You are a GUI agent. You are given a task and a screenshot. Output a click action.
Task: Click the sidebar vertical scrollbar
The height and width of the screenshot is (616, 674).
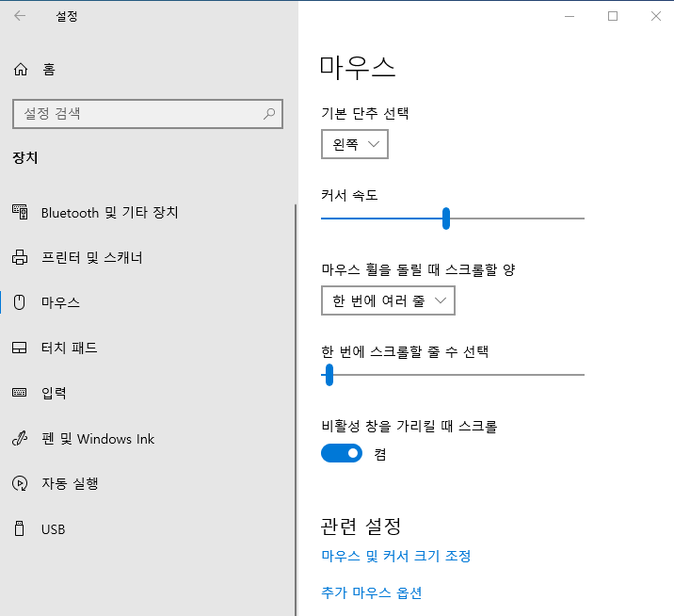296,409
